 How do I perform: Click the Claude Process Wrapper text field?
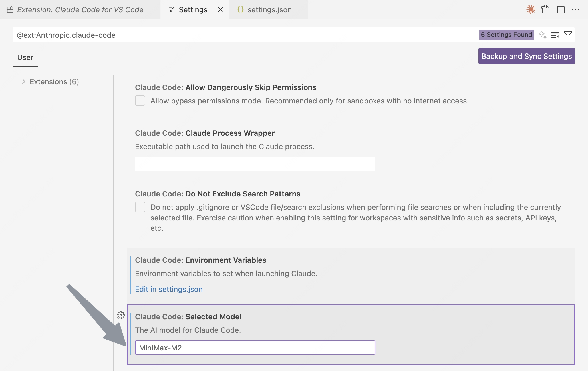point(255,164)
